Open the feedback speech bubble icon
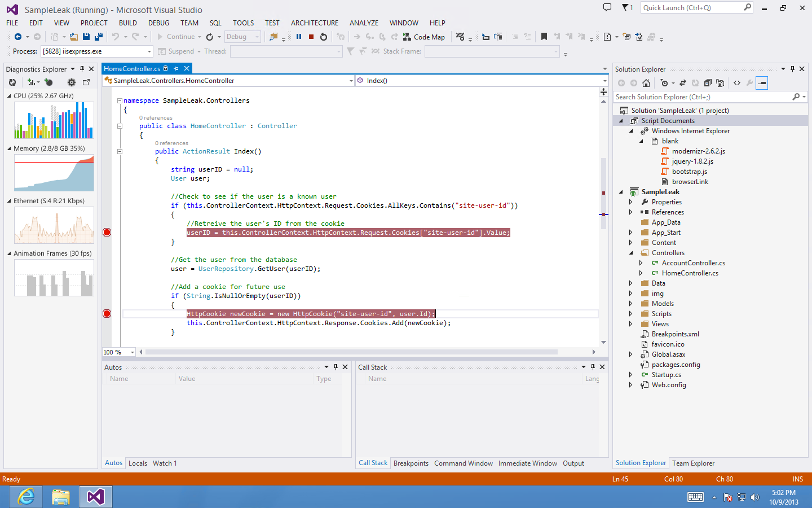Viewport: 812px width, 508px height. point(607,7)
